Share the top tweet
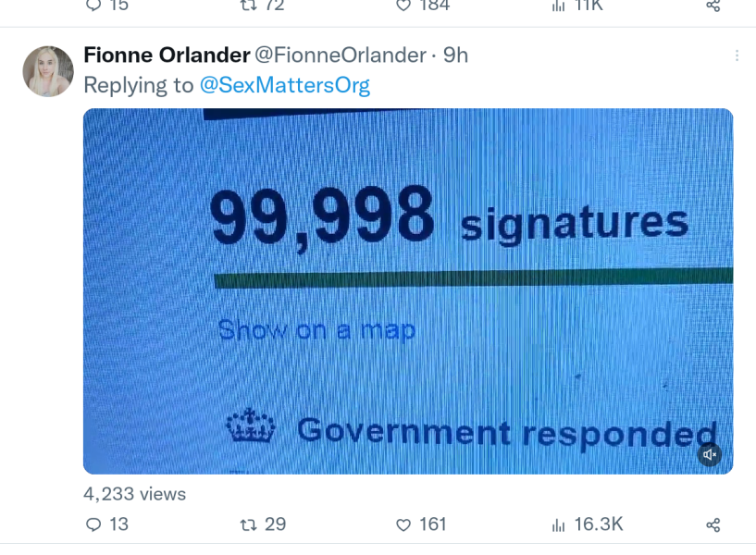 pyautogui.click(x=714, y=6)
